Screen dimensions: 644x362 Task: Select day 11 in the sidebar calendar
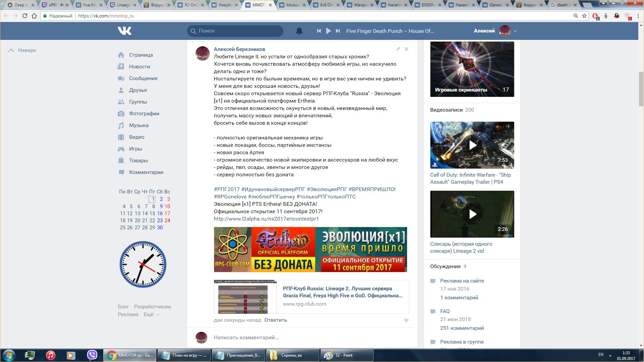tap(122, 214)
